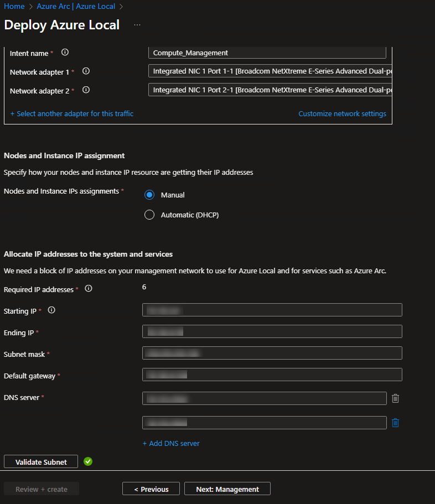Click the 'Nodes and Instance IP assignment' heading

click(x=64, y=155)
